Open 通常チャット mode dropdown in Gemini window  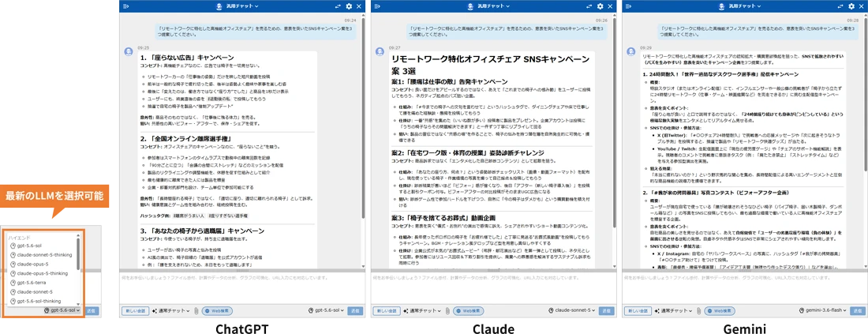674,311
